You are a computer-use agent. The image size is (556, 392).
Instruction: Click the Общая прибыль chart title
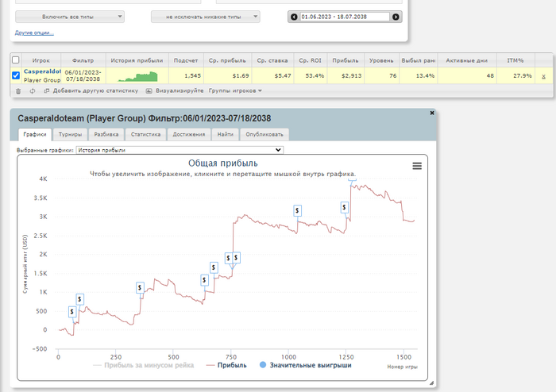pyautogui.click(x=223, y=163)
